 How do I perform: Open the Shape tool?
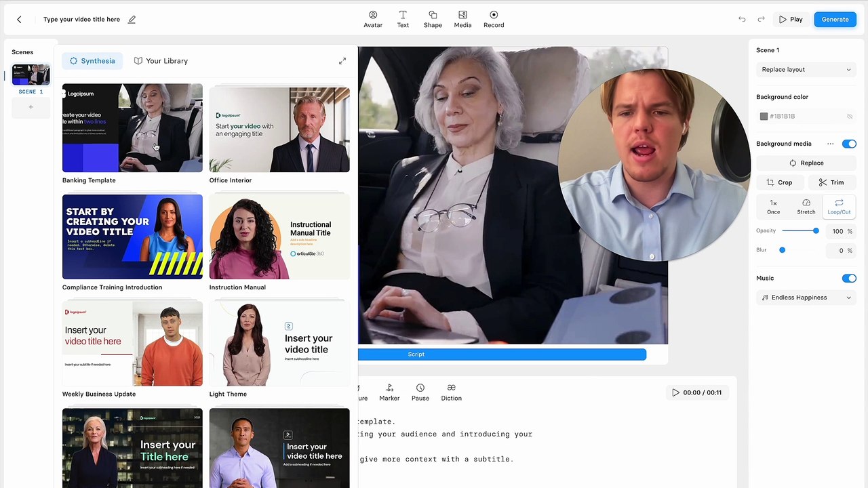point(433,19)
